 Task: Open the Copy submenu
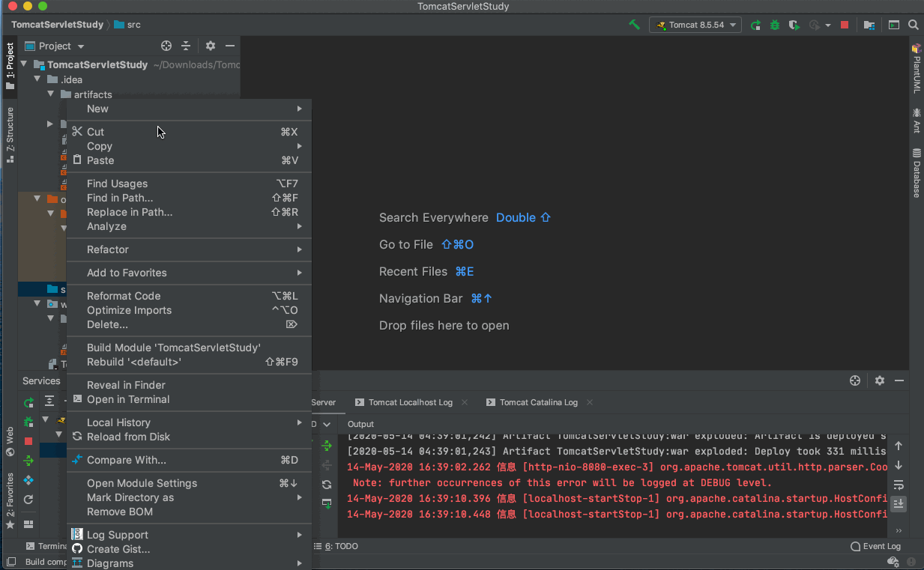click(189, 146)
